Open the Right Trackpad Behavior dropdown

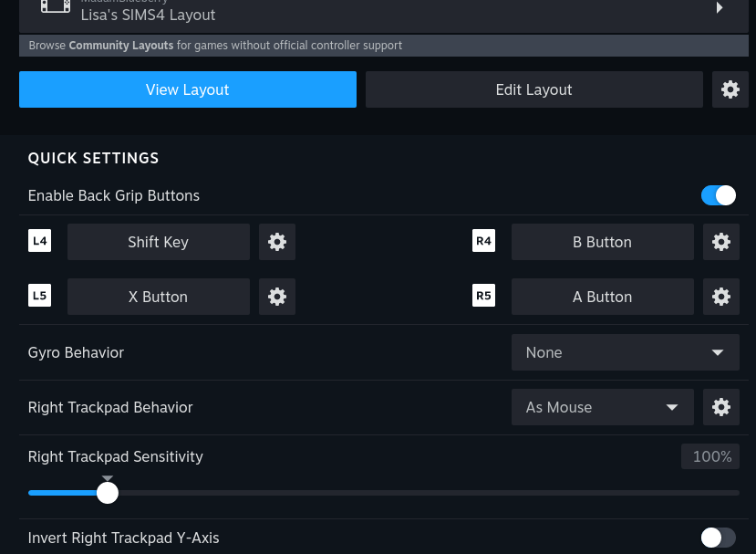602,407
